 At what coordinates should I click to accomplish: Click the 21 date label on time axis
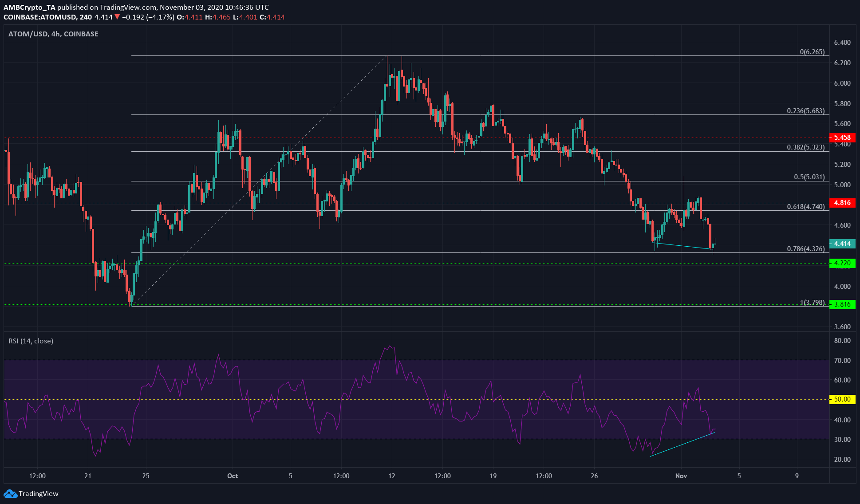pos(88,476)
